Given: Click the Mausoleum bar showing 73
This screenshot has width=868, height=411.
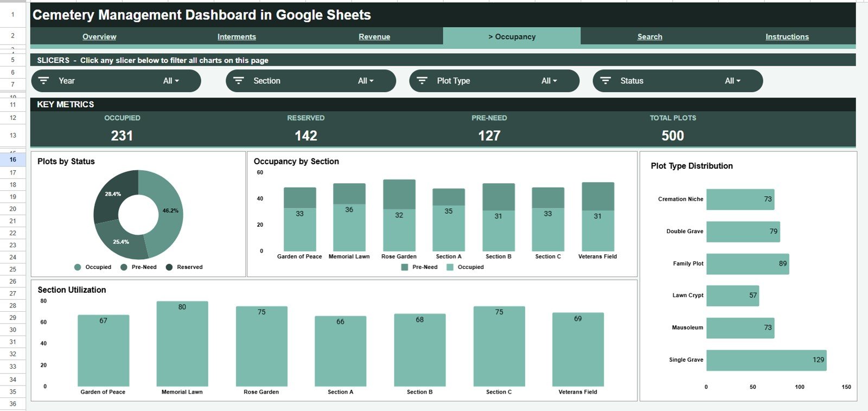Looking at the screenshot, I should pos(740,328).
